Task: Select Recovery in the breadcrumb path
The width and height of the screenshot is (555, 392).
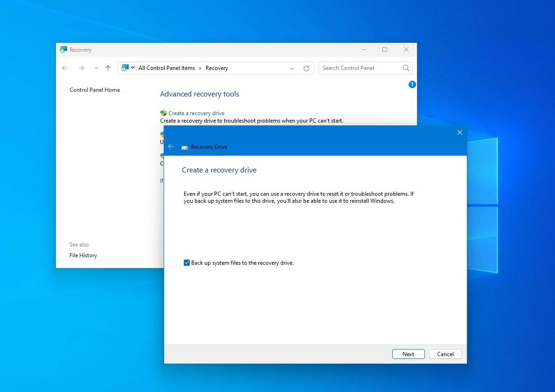Action: point(216,68)
